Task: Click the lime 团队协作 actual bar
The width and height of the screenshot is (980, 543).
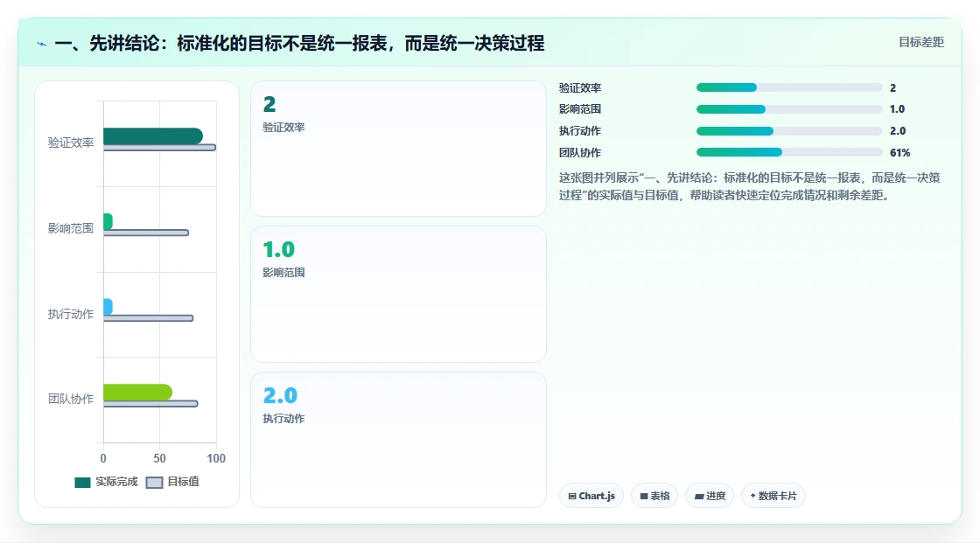Action: pos(137,392)
